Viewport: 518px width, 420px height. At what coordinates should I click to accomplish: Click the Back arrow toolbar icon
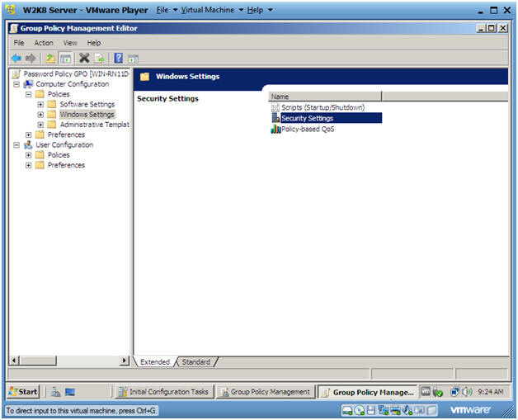(x=16, y=59)
